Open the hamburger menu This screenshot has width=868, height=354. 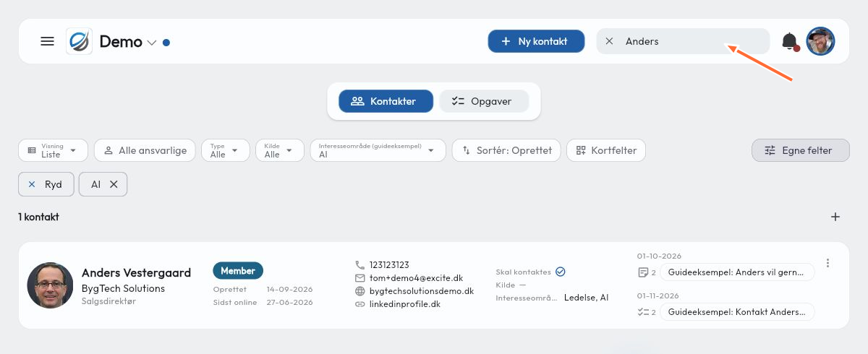tap(47, 41)
